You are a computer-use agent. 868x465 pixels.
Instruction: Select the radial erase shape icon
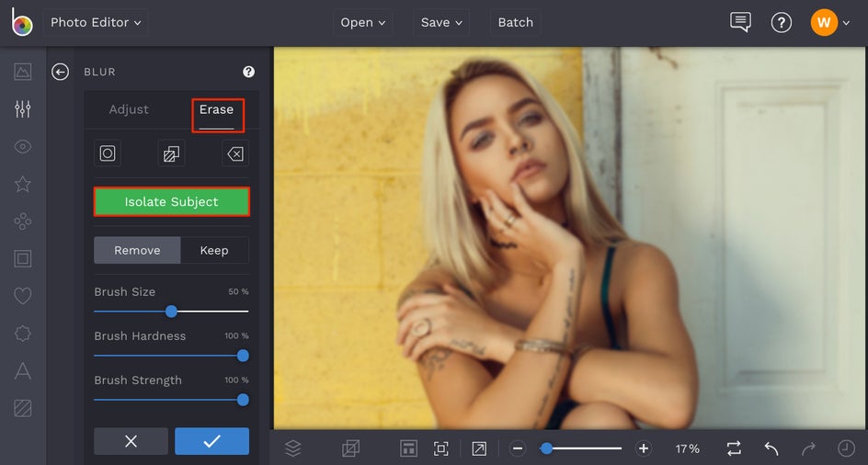(x=108, y=153)
